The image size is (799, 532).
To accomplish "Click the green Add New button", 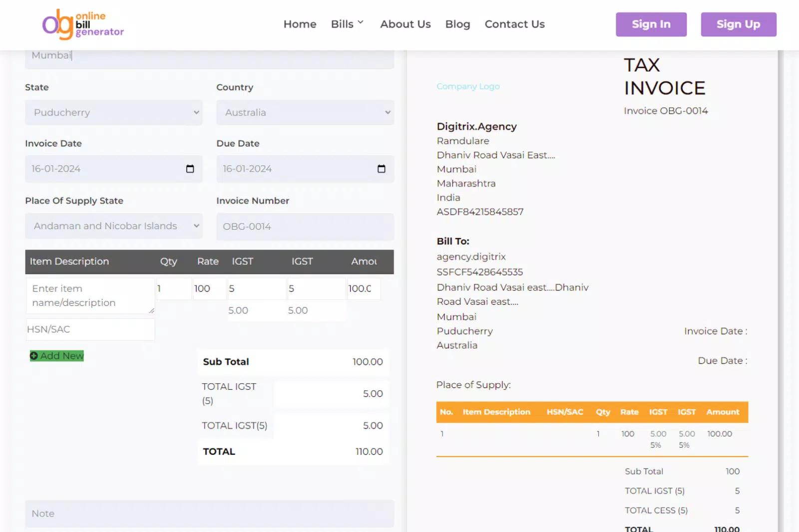I will [x=57, y=356].
